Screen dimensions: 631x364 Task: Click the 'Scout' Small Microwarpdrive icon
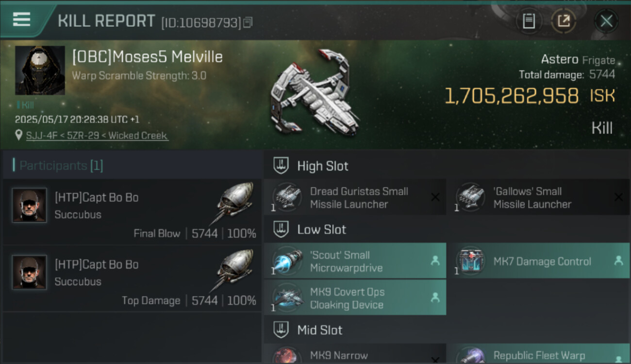pos(287,261)
